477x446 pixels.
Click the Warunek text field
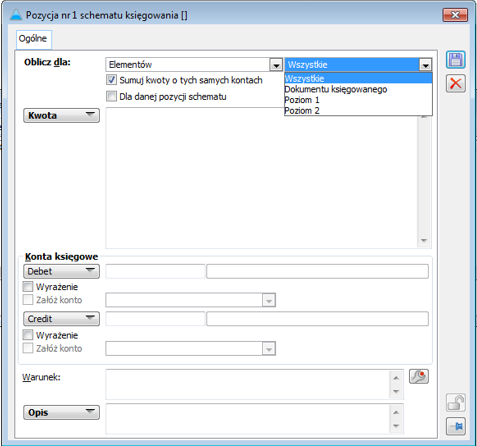pyautogui.click(x=248, y=384)
